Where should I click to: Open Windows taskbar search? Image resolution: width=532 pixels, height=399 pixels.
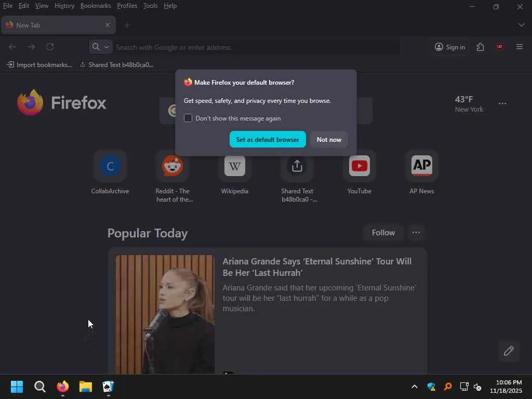(39, 387)
